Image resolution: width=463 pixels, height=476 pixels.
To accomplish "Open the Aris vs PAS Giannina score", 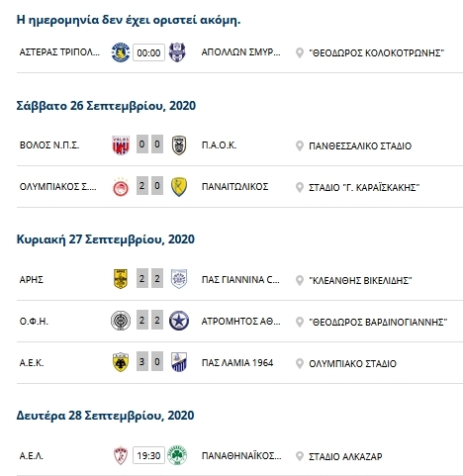I will (149, 278).
